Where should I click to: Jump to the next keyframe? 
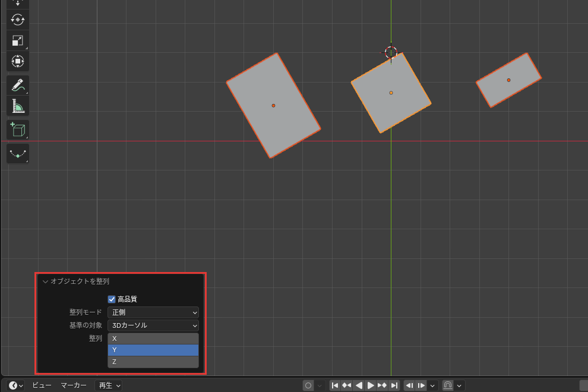tap(382, 385)
